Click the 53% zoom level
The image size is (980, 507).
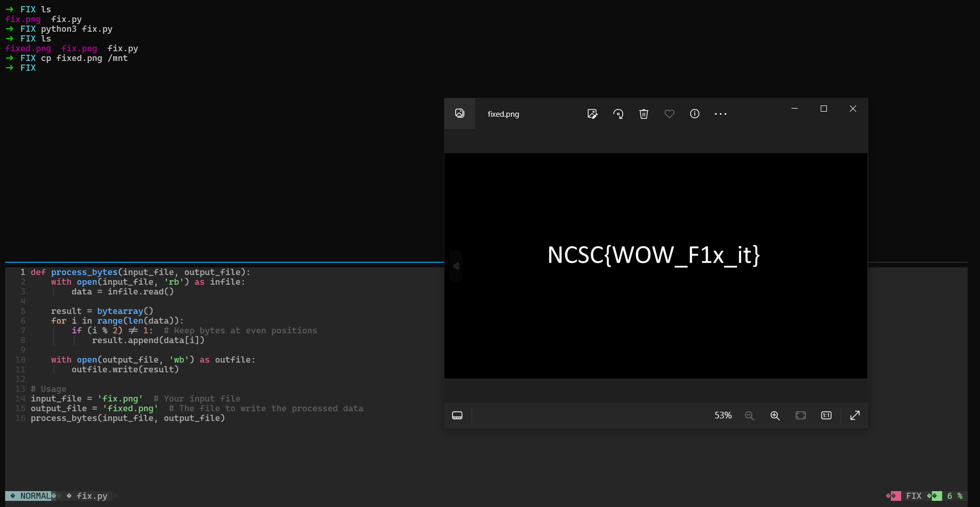tap(723, 415)
